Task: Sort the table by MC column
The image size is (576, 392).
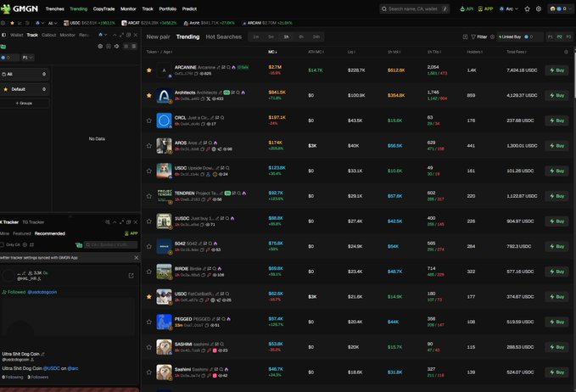Action: point(272,52)
